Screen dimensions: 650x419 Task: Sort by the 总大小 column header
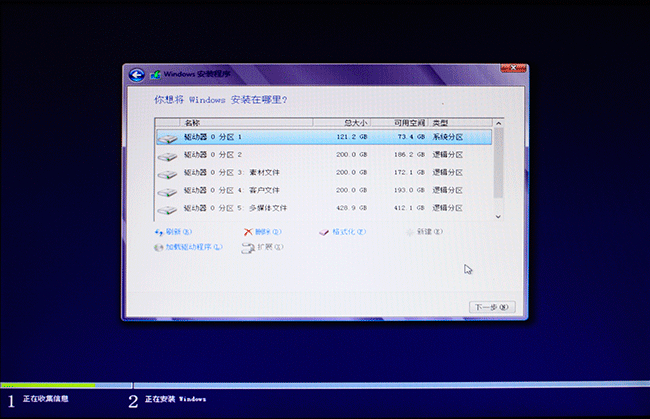pos(342,123)
